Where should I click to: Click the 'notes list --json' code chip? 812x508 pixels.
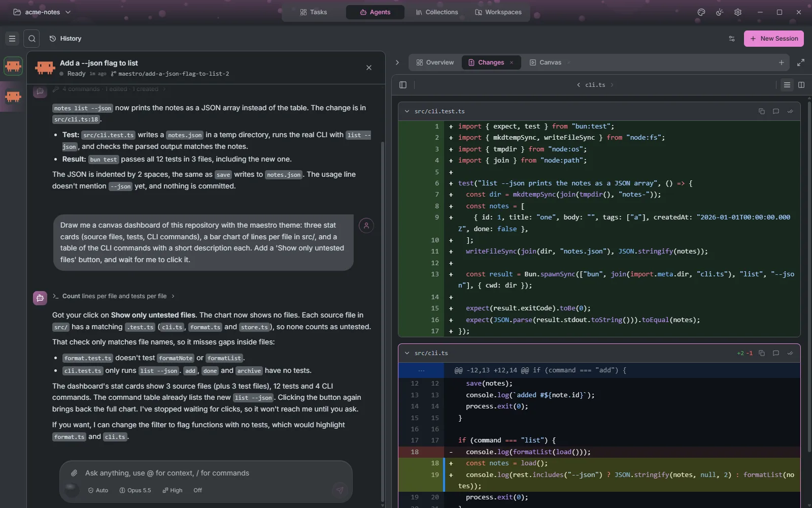coord(82,108)
